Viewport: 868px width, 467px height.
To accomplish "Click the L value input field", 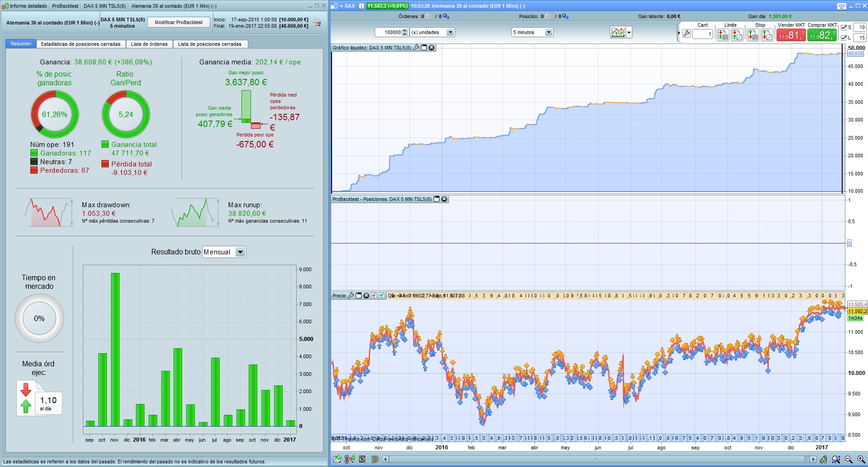I will pos(859,38).
